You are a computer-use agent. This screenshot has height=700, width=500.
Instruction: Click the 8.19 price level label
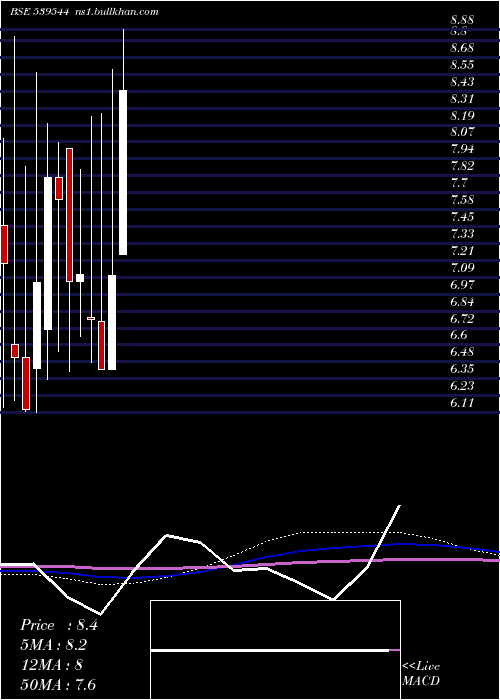pyautogui.click(x=462, y=116)
